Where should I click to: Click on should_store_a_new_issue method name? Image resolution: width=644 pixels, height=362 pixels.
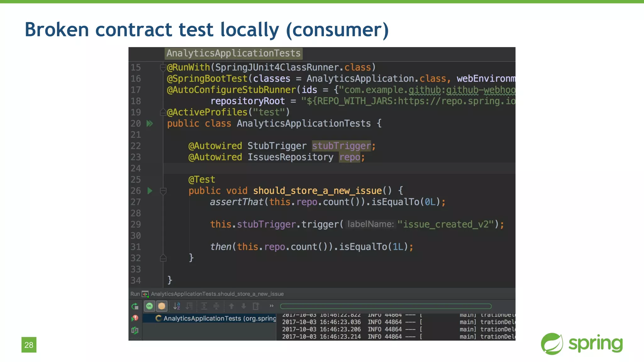(317, 191)
